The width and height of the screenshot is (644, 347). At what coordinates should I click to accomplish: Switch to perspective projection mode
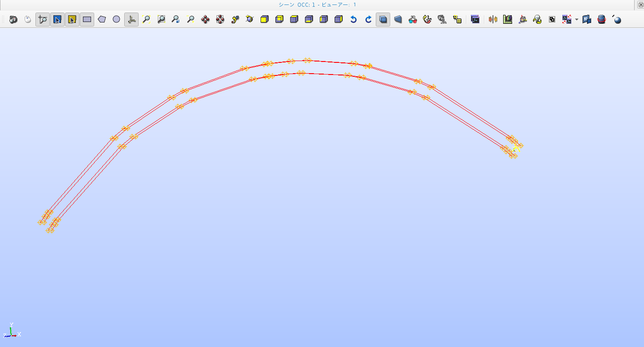click(x=398, y=19)
